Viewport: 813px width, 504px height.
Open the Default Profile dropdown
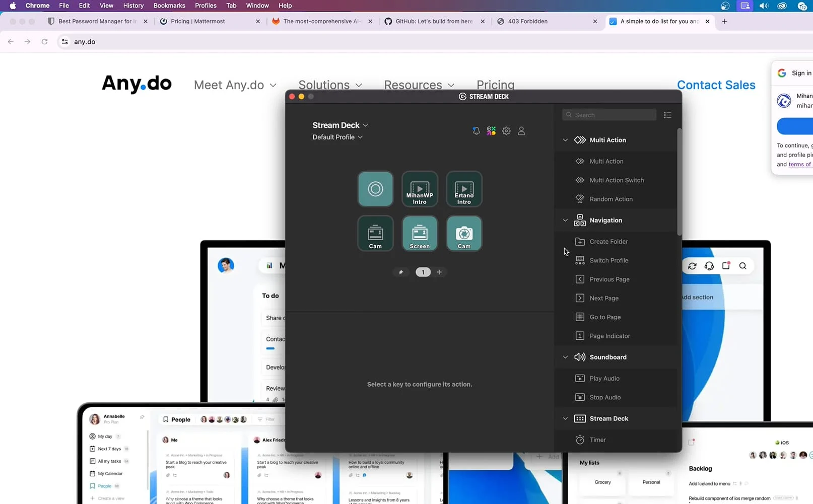coord(337,137)
